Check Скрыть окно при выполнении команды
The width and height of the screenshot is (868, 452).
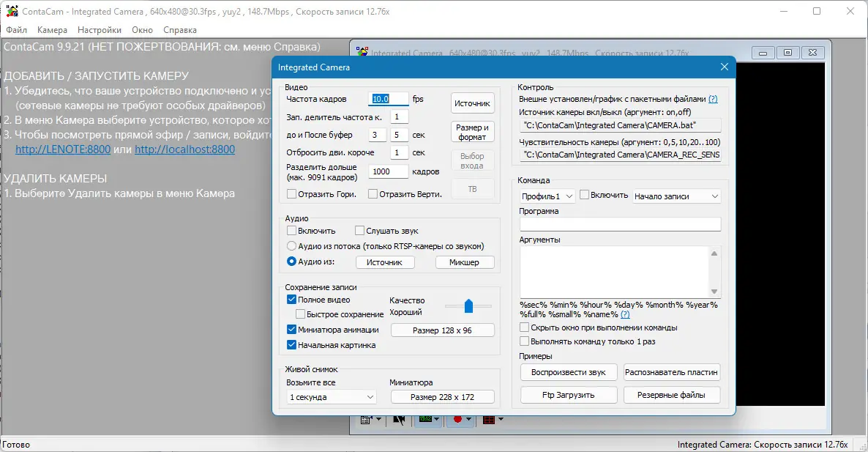coord(524,327)
